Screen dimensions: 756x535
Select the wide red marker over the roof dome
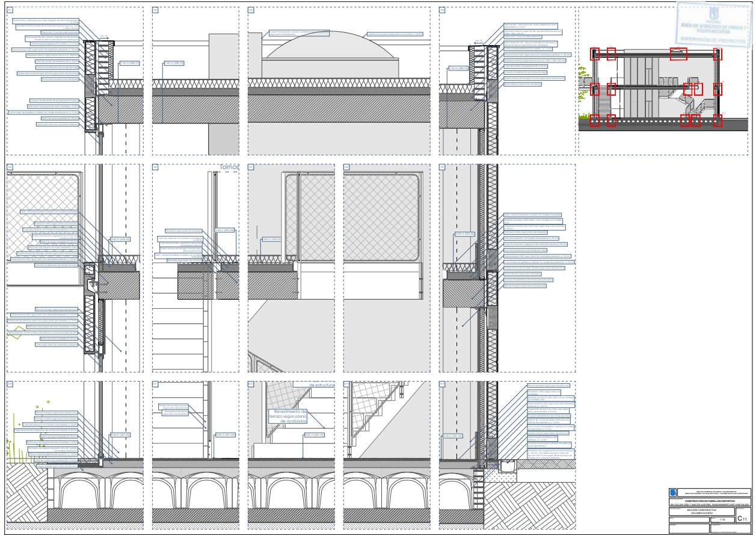pyautogui.click(x=678, y=54)
